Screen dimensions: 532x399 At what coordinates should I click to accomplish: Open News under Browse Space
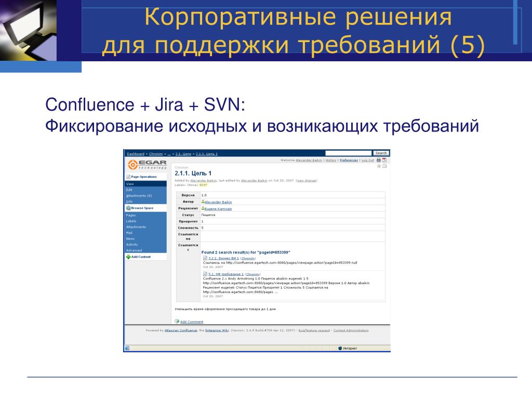point(130,239)
